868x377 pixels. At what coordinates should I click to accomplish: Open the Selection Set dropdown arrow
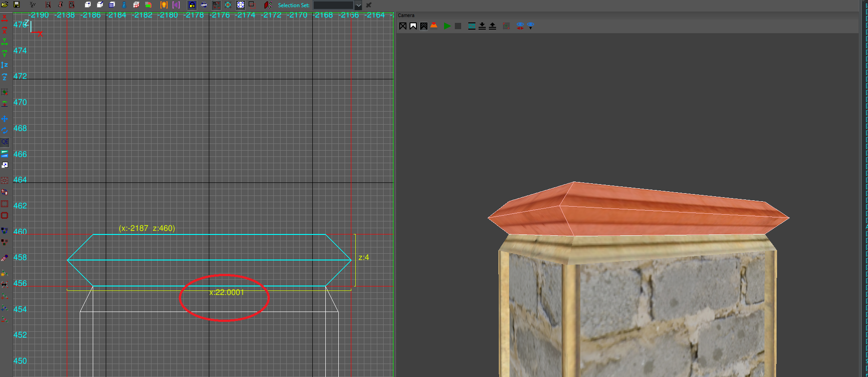coord(358,5)
